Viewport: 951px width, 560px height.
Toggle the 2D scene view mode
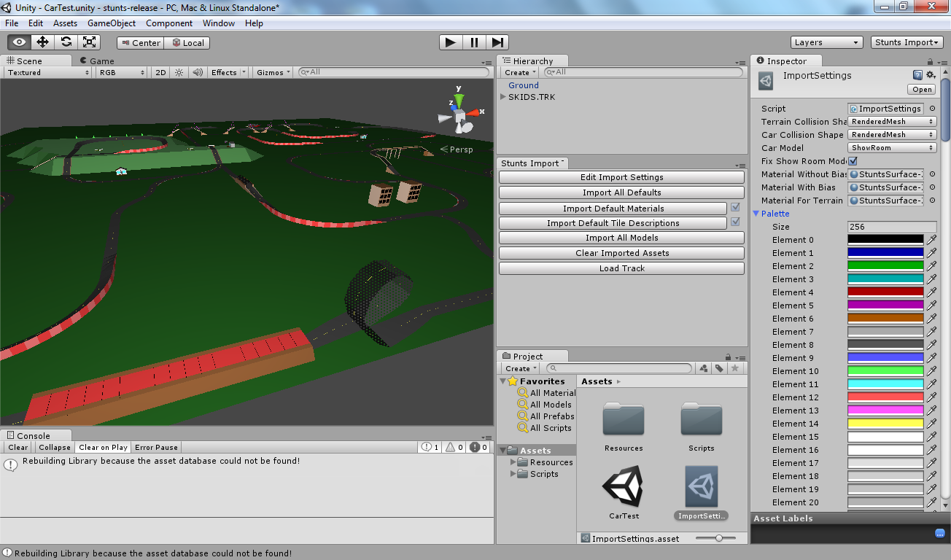click(x=161, y=72)
